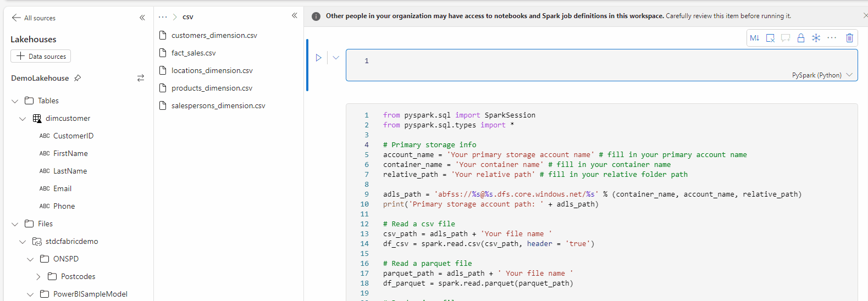
Task: Collapse the Tables folder
Action: [x=15, y=101]
